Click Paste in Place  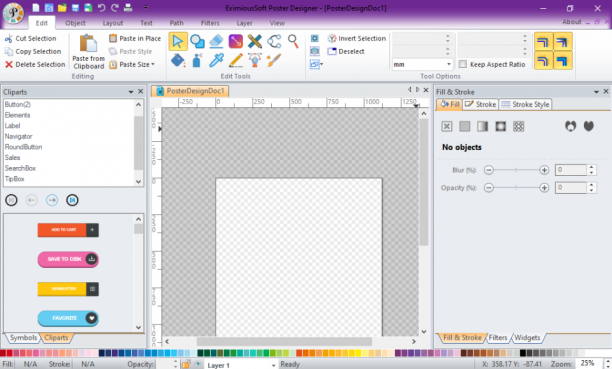coord(135,38)
